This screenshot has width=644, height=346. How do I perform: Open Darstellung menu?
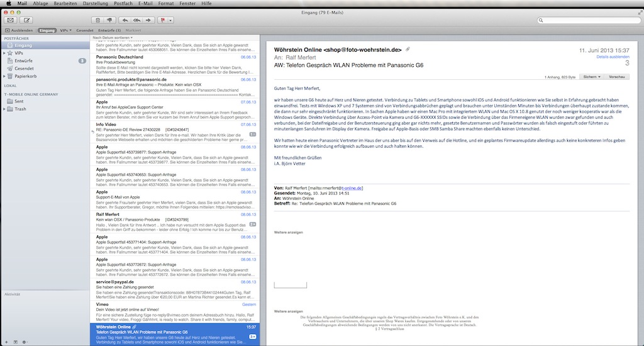pyautogui.click(x=96, y=3)
